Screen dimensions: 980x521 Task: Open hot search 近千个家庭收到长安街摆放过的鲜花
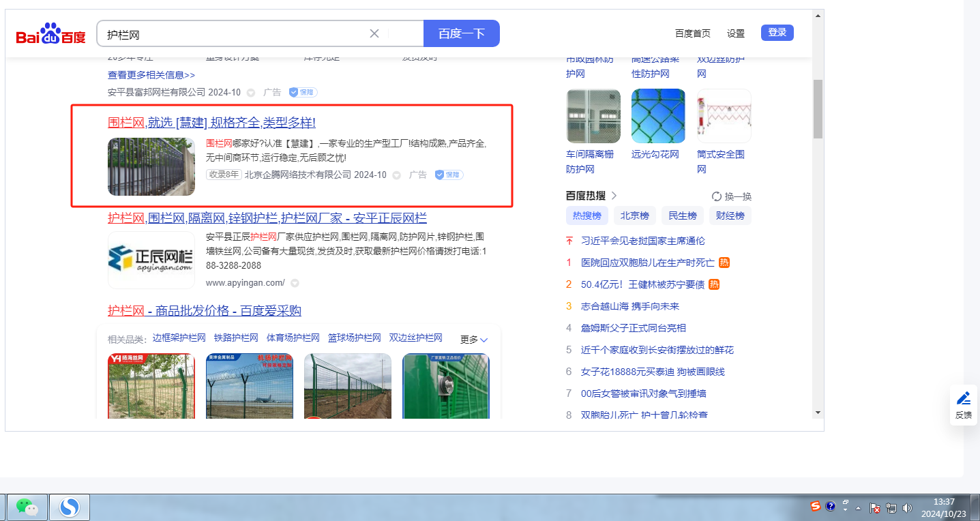tap(657, 350)
